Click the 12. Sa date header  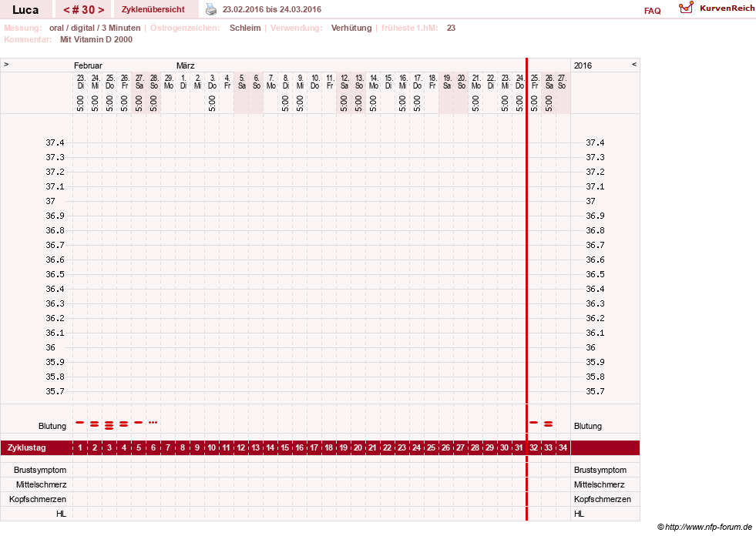[344, 82]
